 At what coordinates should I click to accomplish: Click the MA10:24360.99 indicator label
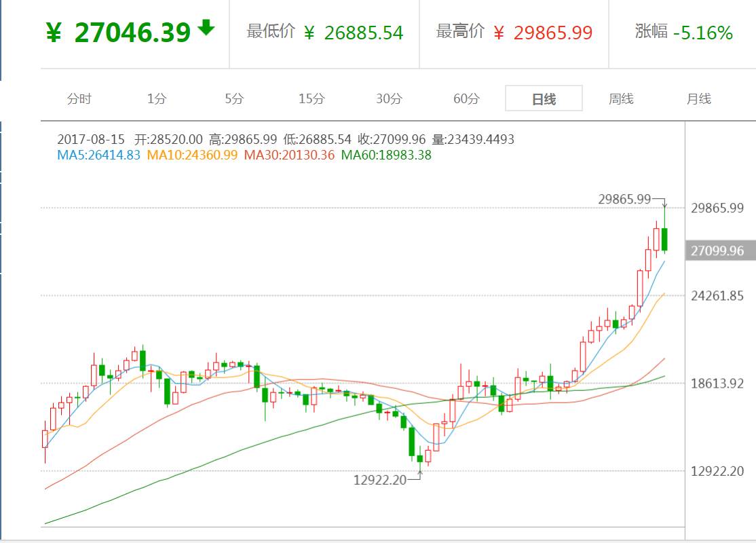(192, 155)
